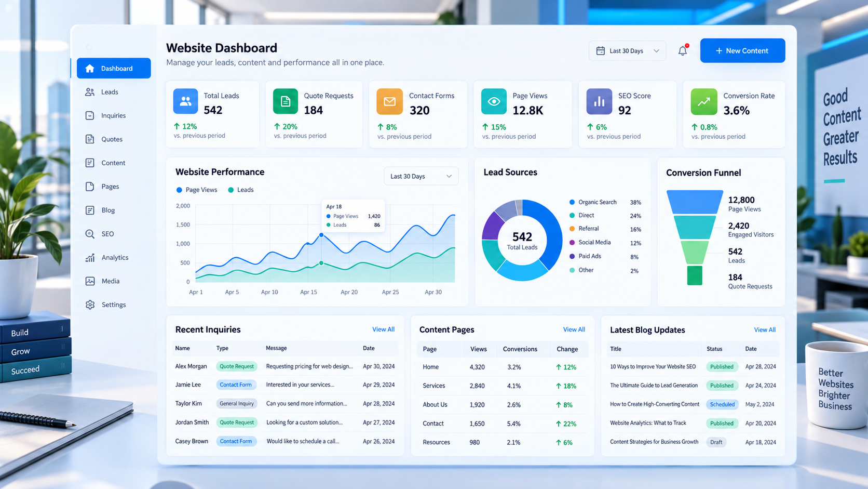Image resolution: width=868 pixels, height=489 pixels.
Task: View all Recent Inquiries
Action: click(383, 329)
